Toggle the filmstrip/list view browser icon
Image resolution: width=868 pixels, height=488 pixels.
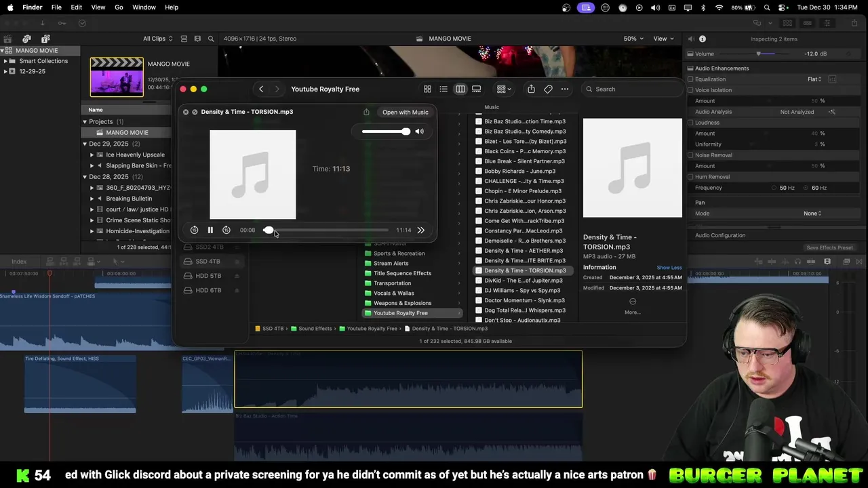197,39
